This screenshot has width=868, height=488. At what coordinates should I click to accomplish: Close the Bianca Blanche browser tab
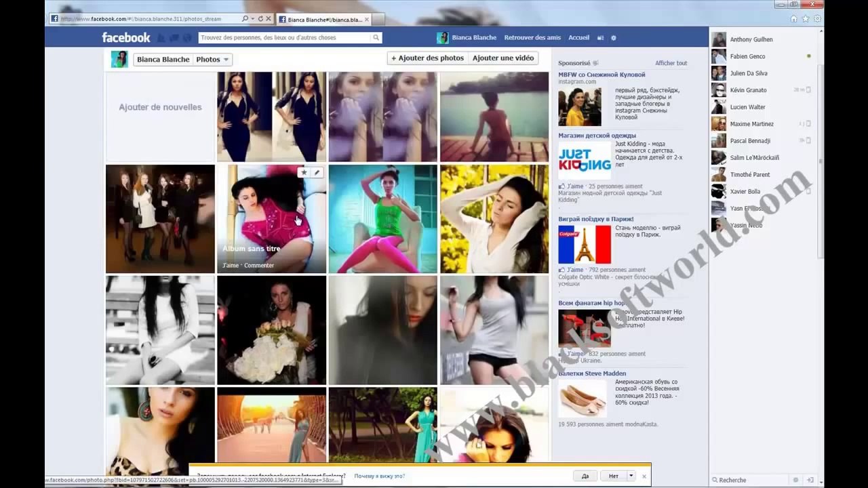tap(367, 19)
